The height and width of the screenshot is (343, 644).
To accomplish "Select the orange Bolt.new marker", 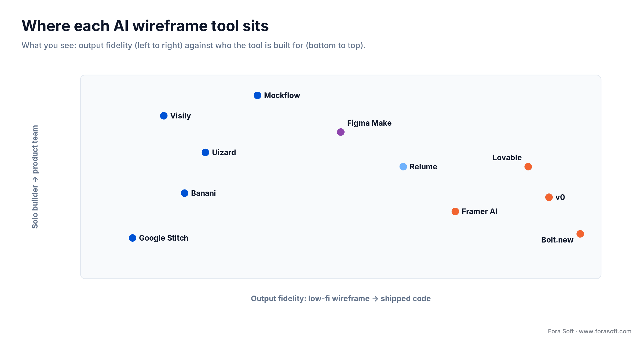I will pyautogui.click(x=580, y=234).
